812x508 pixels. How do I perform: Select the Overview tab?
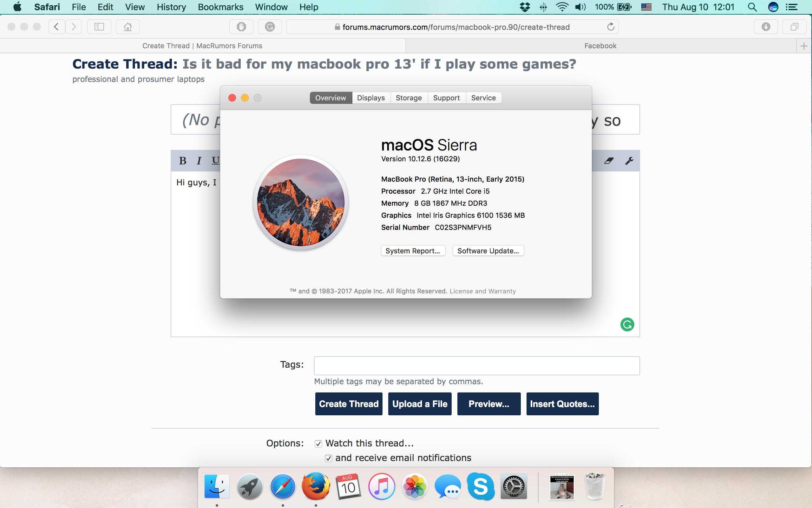[331, 98]
